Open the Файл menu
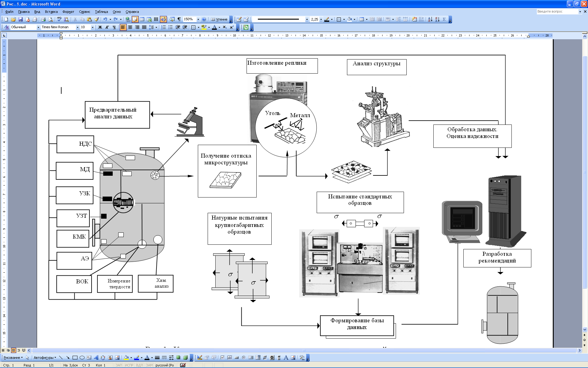 (x=9, y=12)
